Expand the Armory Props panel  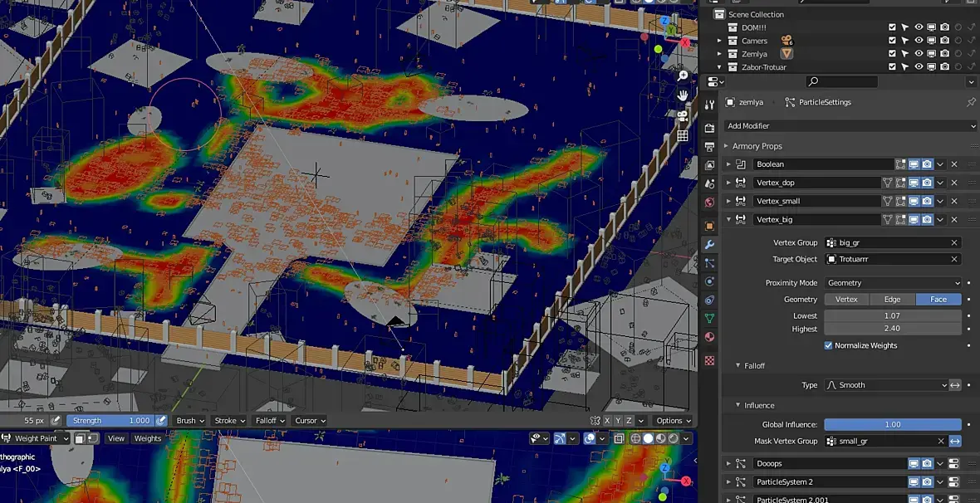pos(726,146)
